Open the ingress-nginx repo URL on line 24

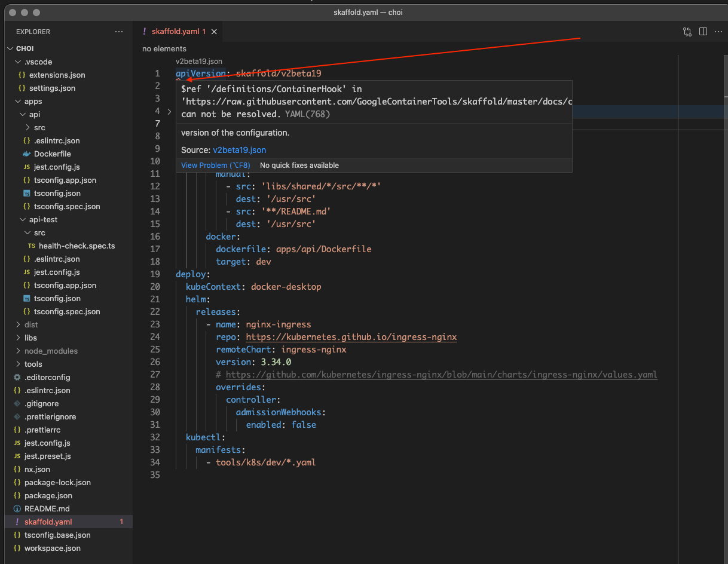[x=351, y=337]
